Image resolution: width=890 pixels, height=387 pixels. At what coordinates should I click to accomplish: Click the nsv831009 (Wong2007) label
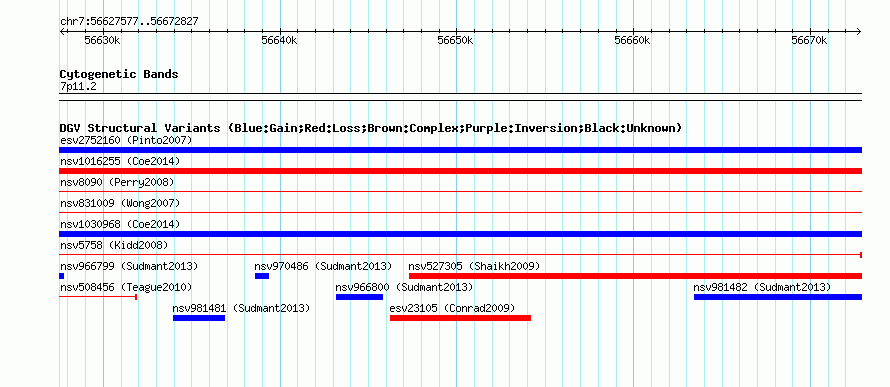pyautogui.click(x=120, y=203)
